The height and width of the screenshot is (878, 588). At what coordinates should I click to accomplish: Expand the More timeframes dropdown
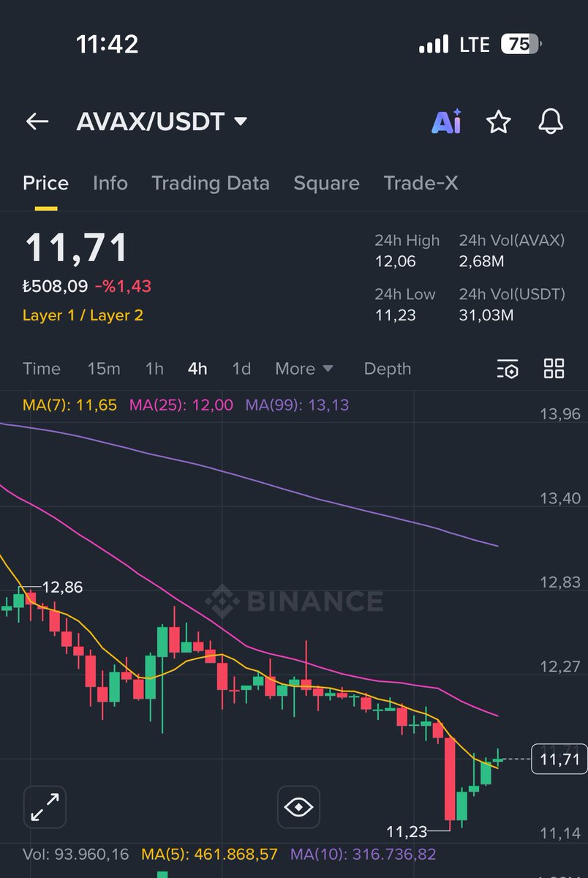(x=304, y=369)
